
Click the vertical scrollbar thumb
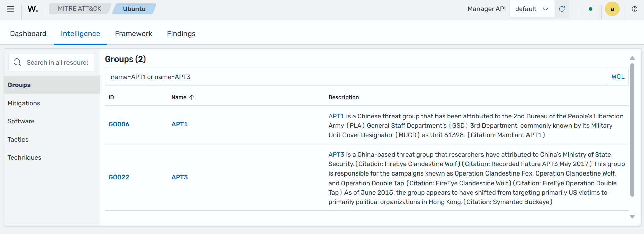(632, 130)
